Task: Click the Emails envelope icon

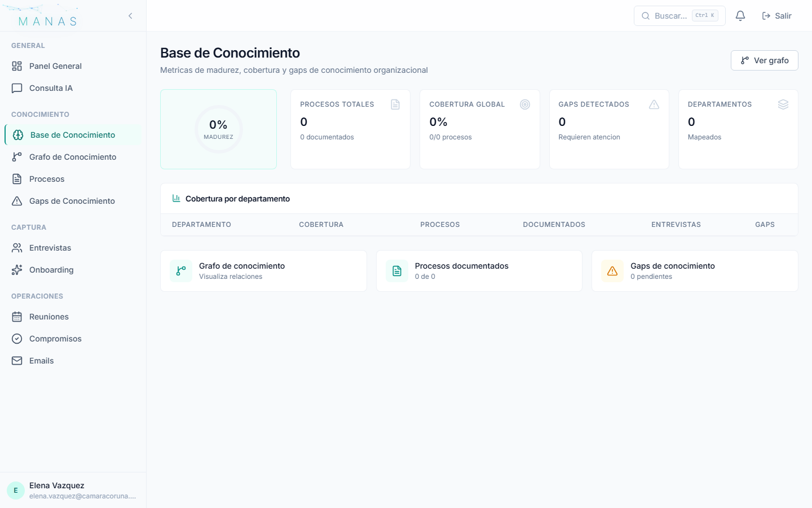Action: click(x=17, y=361)
